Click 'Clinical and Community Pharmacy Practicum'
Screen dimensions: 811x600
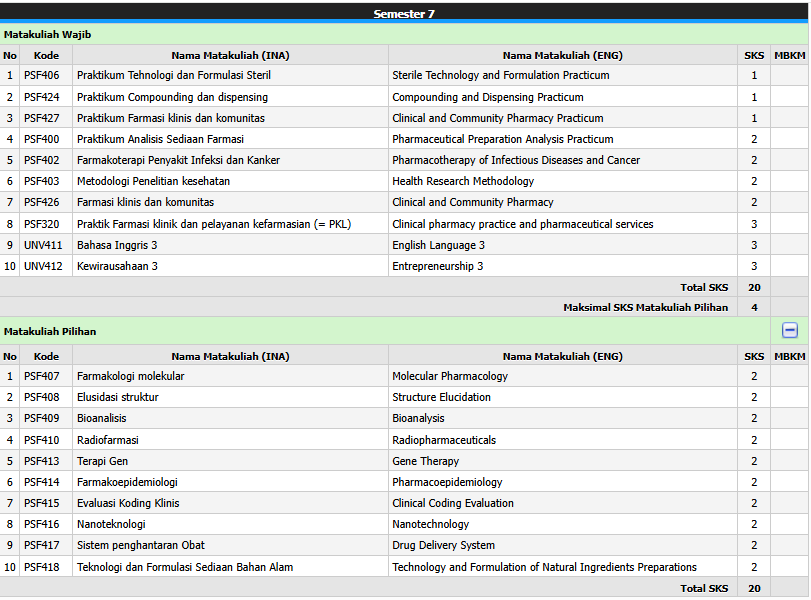tap(498, 118)
